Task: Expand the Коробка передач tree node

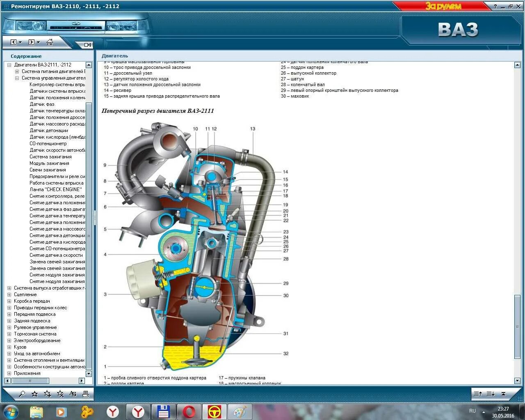Action: [9, 301]
